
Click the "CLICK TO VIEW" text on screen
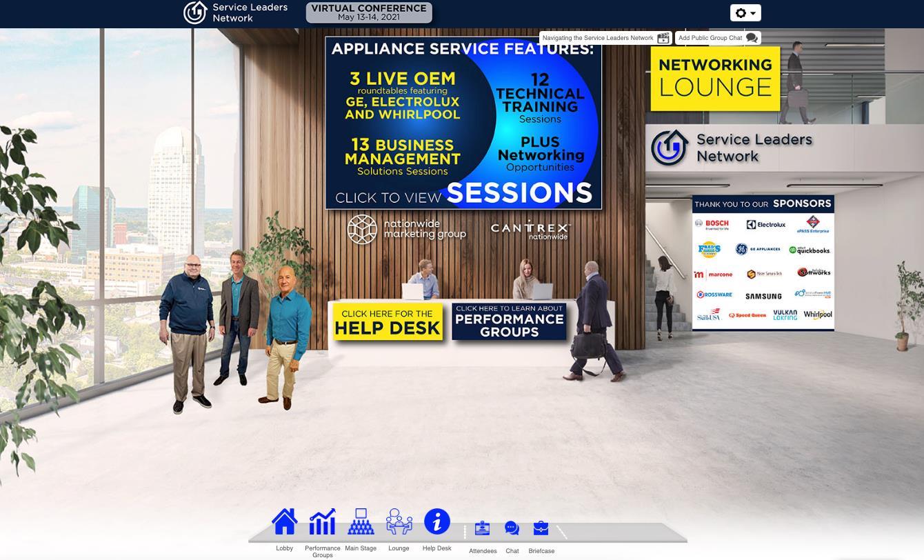388,198
